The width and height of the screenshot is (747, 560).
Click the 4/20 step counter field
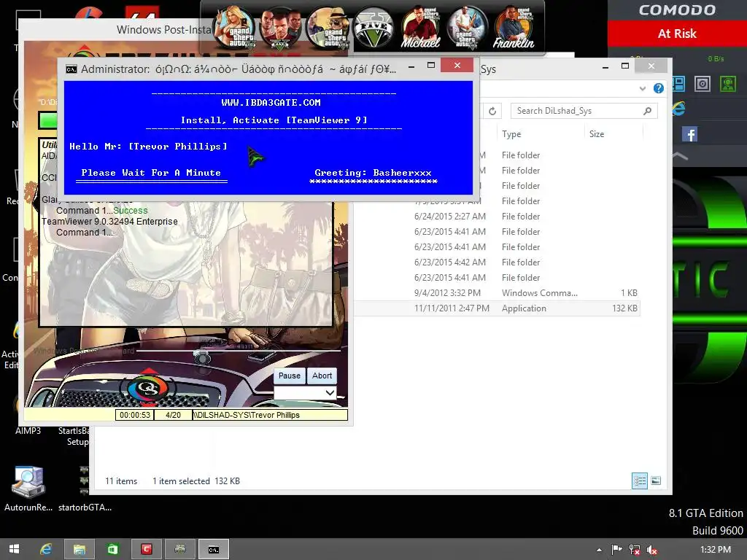pos(173,415)
